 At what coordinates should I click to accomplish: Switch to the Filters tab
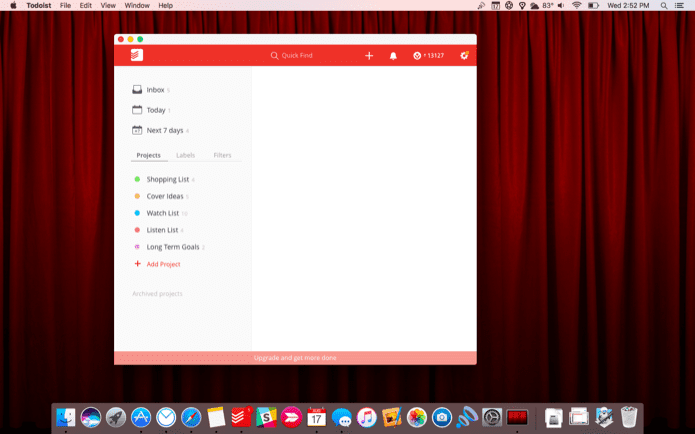222,155
